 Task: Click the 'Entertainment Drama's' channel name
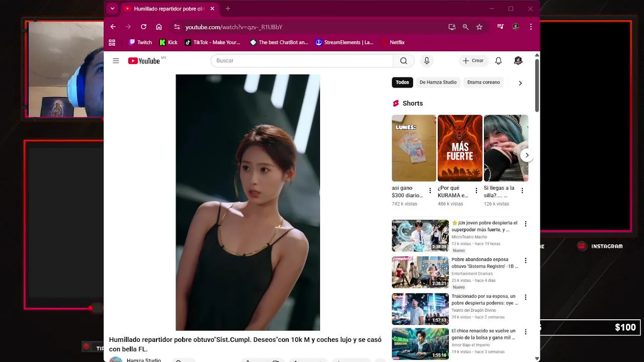pyautogui.click(x=472, y=274)
